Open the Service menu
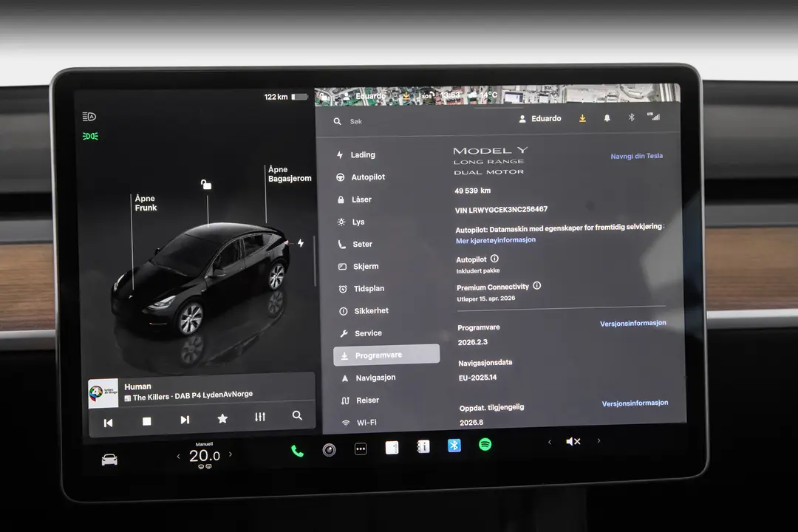Viewport: 798px width, 532px height. click(x=361, y=333)
